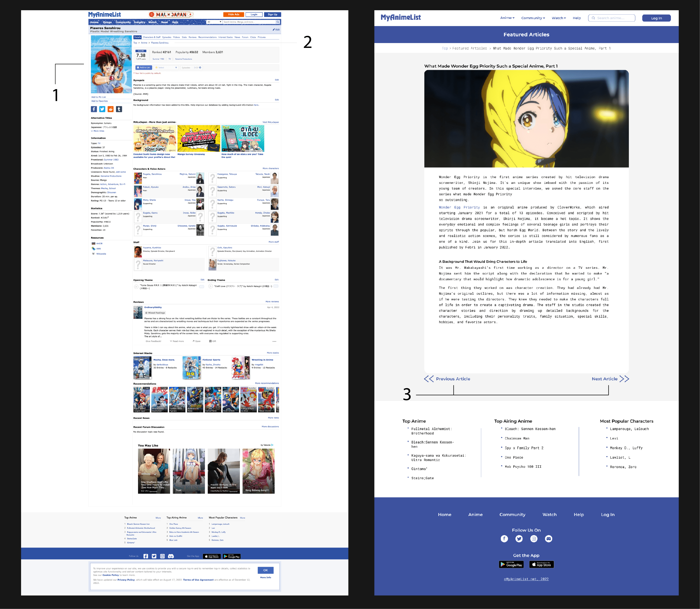The height and width of the screenshot is (609, 700).
Task: Visit Wikipedia via the Resources icon
Action: [93, 254]
